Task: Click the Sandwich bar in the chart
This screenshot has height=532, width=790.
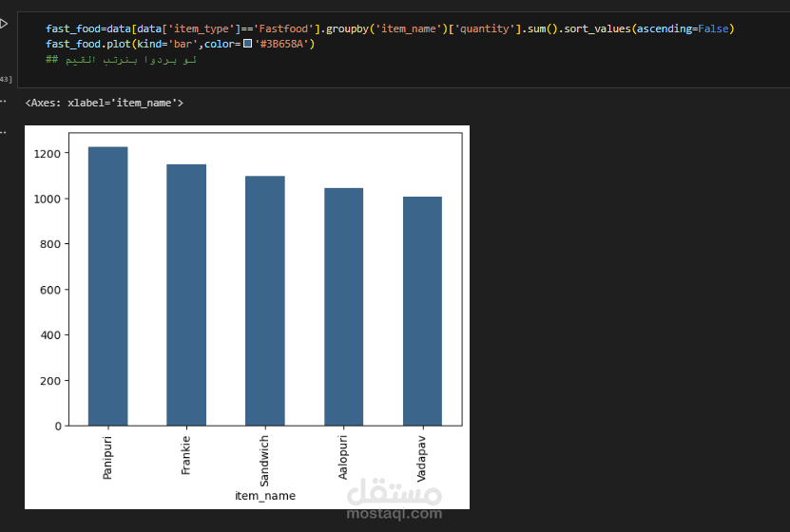Action: click(x=265, y=301)
